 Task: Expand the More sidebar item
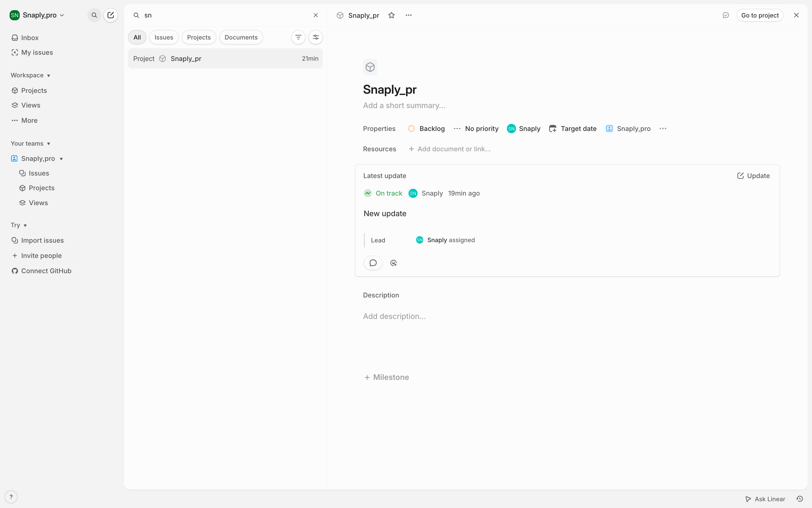pyautogui.click(x=25, y=120)
